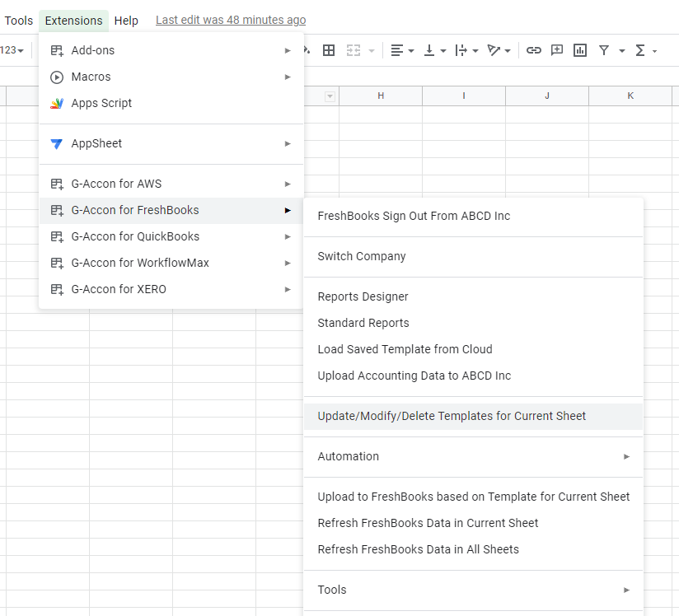679x616 pixels.
Task: Select Upload Accounting Data to ABCD Inc
Action: click(x=473, y=376)
